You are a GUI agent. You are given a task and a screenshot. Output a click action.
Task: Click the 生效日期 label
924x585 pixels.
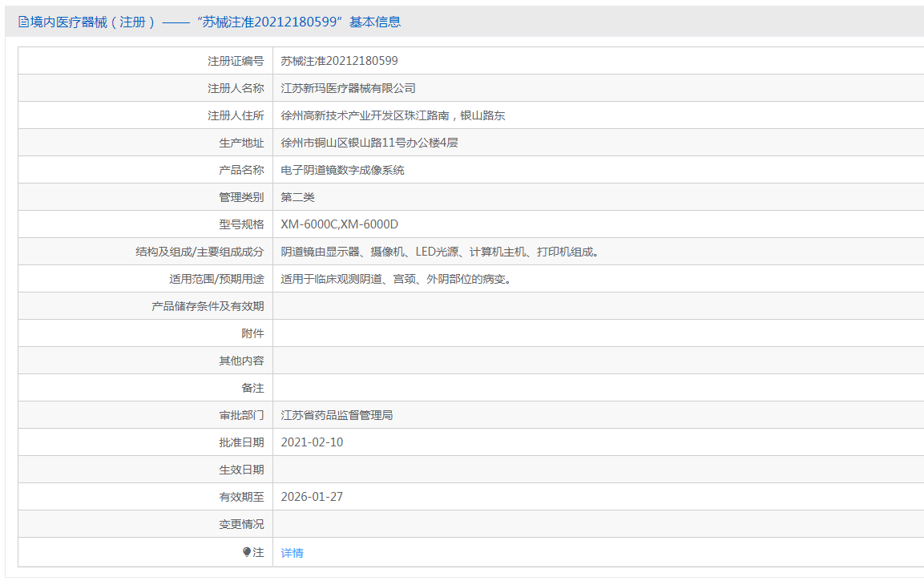(x=241, y=470)
